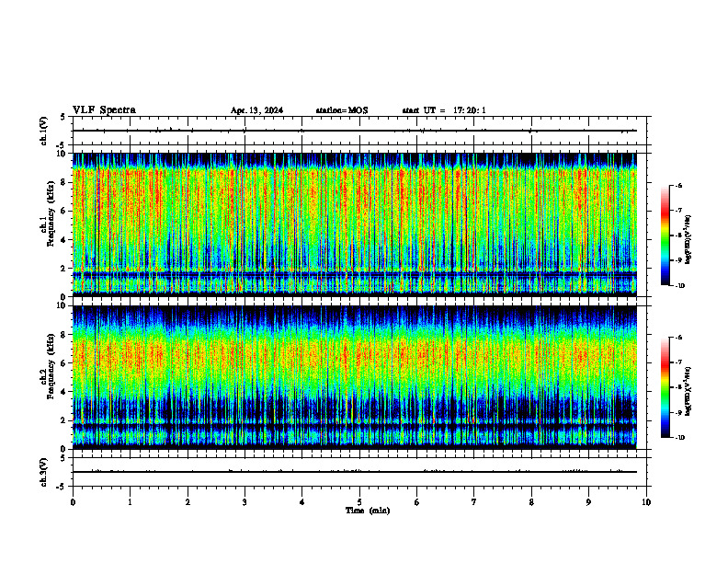The height and width of the screenshot is (563, 728).
Task: Click time-axis tick label "6"
Action: 417,502
